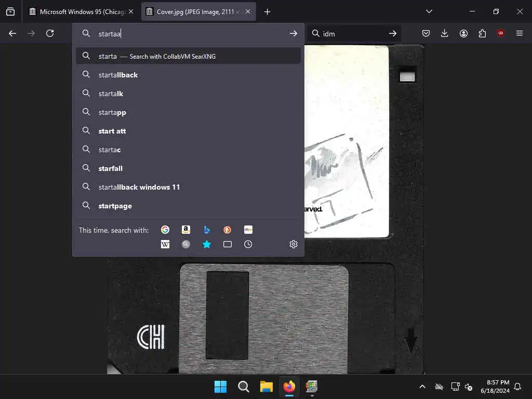Click the Firefox taskbar icon
This screenshot has width=532, height=399.
coord(289,387)
